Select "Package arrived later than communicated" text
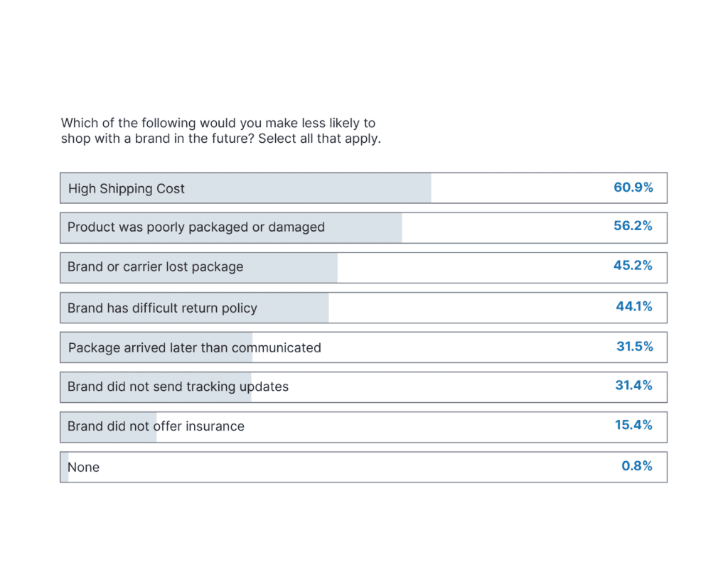Viewport: 728px width, 562px height. [195, 348]
